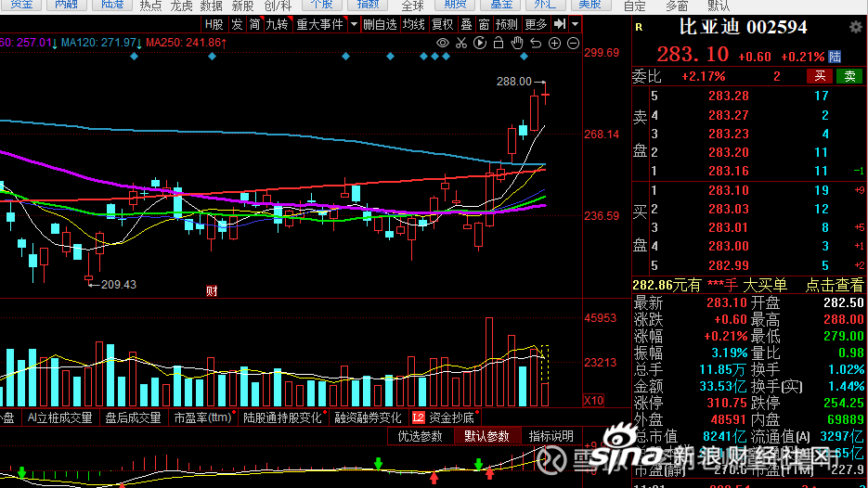
Task: Click the L2 icon of 资金抄底
Action: (x=418, y=417)
